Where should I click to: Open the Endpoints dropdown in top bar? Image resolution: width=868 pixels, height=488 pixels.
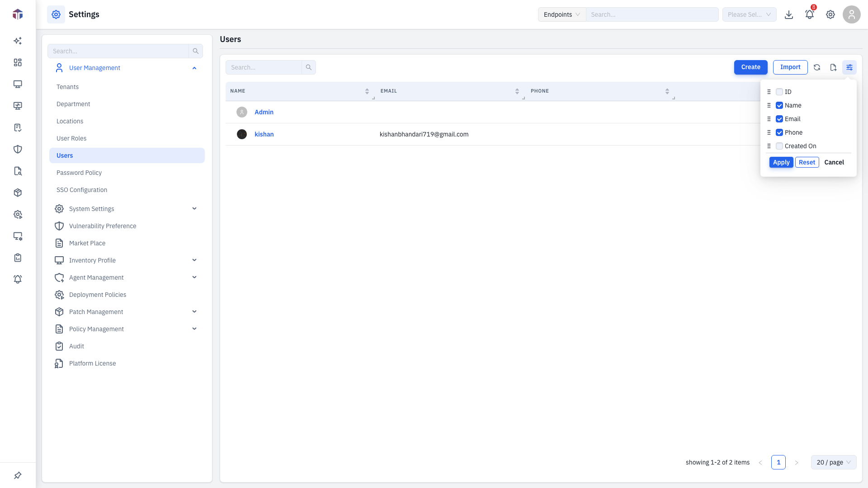click(x=562, y=14)
